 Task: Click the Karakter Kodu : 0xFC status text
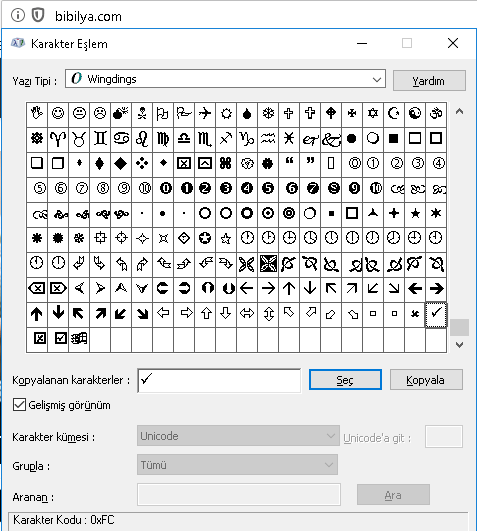coord(64,520)
